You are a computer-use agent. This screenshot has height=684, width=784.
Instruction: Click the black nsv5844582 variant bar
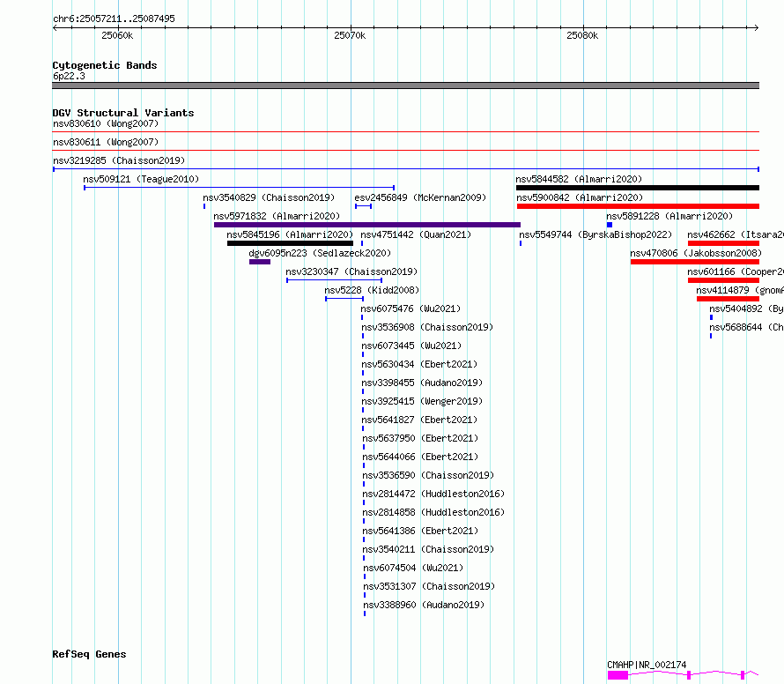click(638, 188)
